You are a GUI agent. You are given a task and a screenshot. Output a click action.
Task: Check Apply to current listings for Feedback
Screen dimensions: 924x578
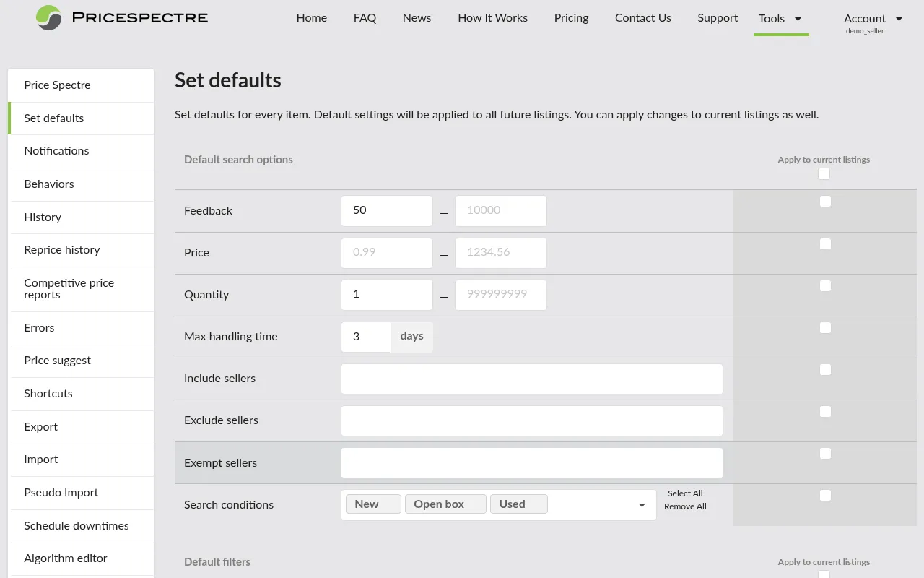[x=825, y=201]
